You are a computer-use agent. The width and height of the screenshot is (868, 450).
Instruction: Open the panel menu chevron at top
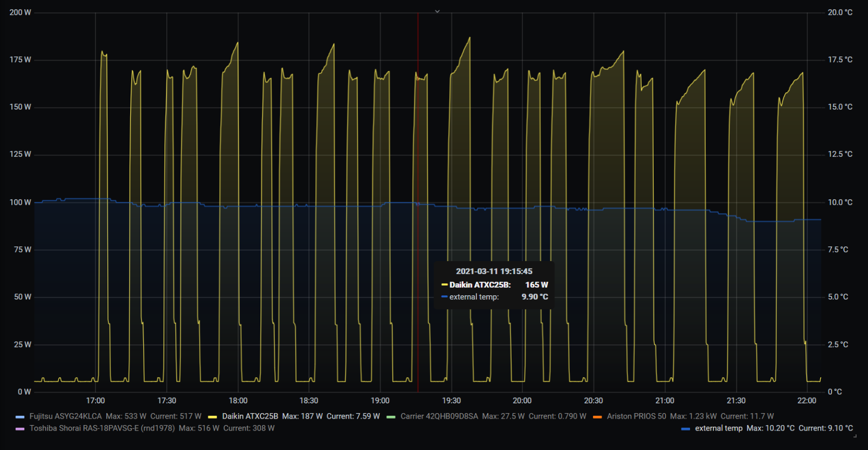[x=437, y=11]
